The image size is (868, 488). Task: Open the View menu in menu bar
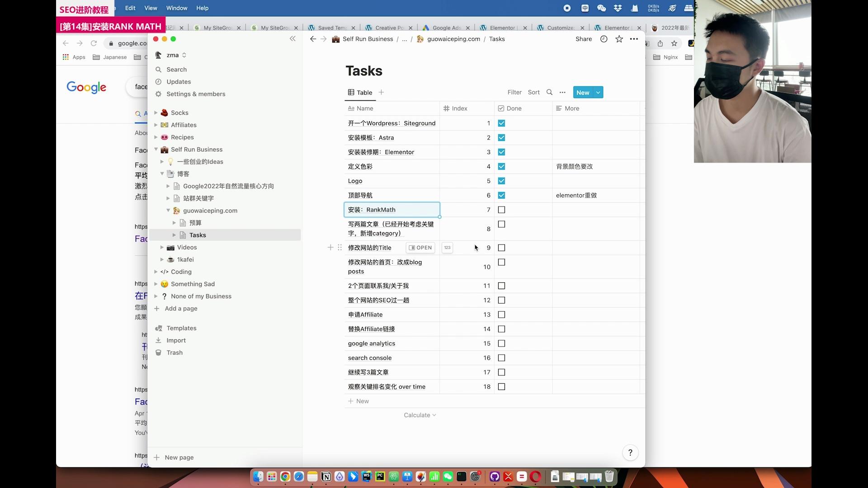click(x=151, y=8)
